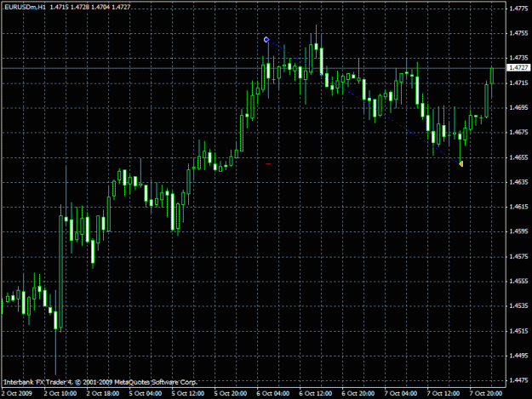Image resolution: width=532 pixels, height=399 pixels.
Task: Select the blue dashed trade trendline
Action: (363, 101)
